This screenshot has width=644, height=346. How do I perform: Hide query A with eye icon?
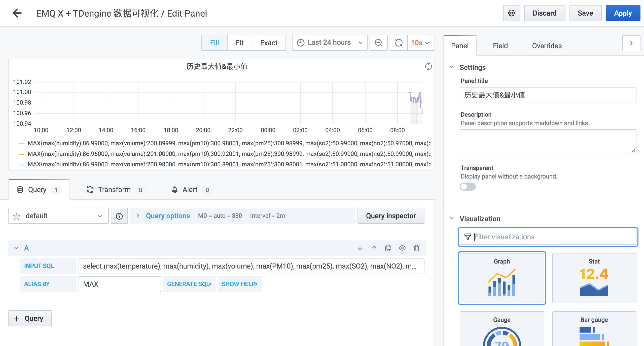click(x=402, y=248)
